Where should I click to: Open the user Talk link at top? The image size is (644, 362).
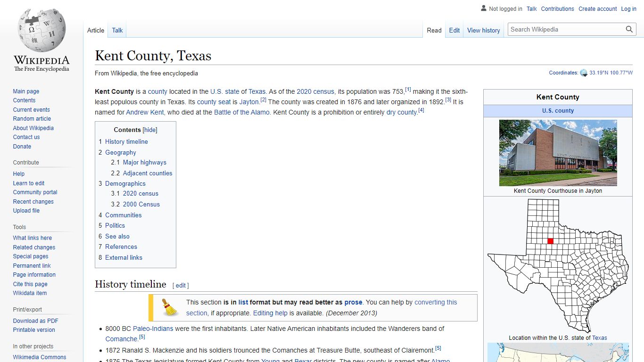point(531,9)
